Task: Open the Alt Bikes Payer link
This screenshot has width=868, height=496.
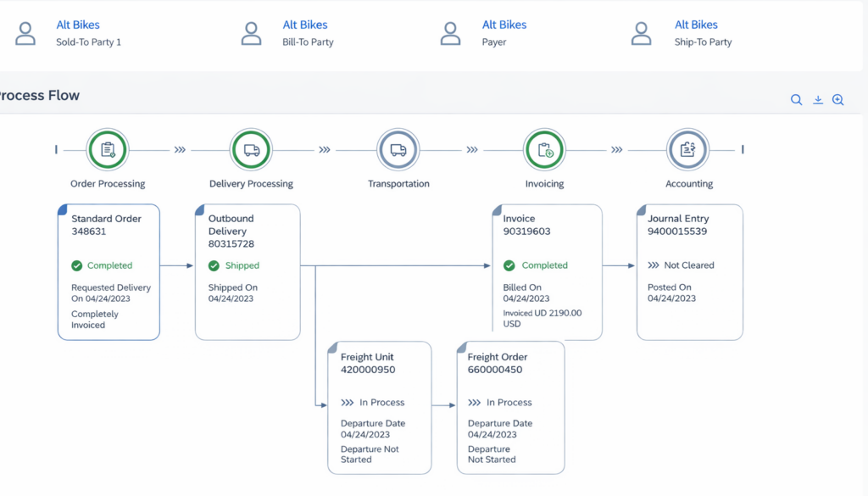Action: pyautogui.click(x=504, y=25)
